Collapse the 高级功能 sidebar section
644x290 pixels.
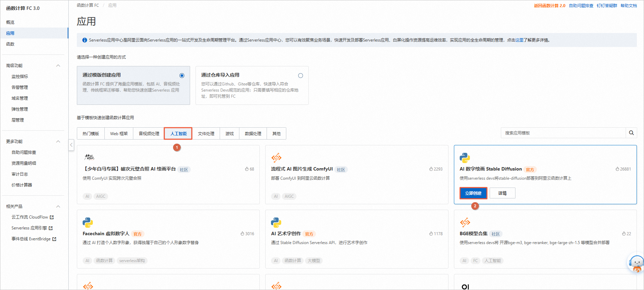coord(58,66)
